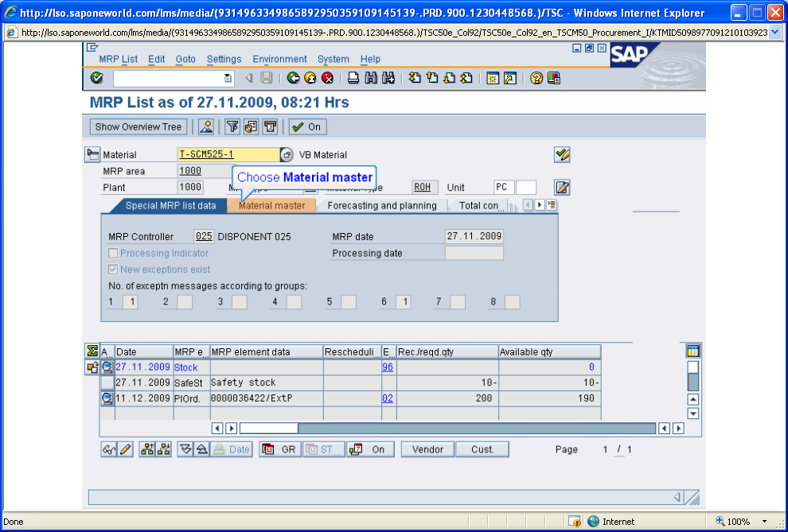788x532 pixels.
Task: Open the command field dropdown
Action: click(x=228, y=78)
